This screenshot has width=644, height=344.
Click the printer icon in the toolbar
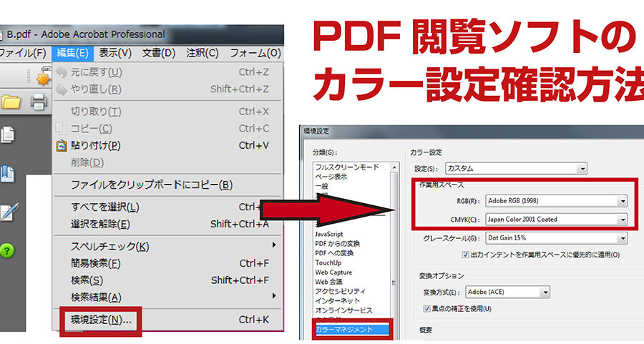(39, 102)
